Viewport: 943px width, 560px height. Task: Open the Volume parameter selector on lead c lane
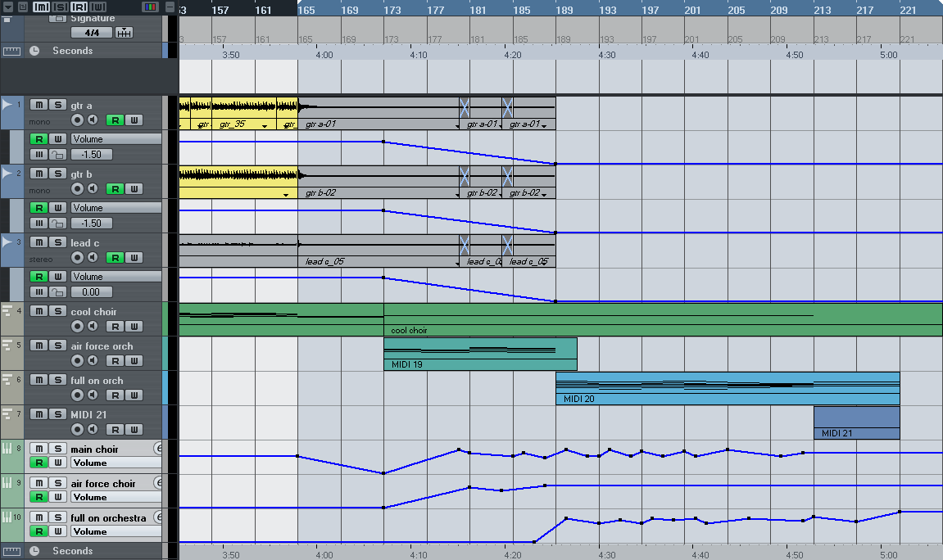click(116, 277)
